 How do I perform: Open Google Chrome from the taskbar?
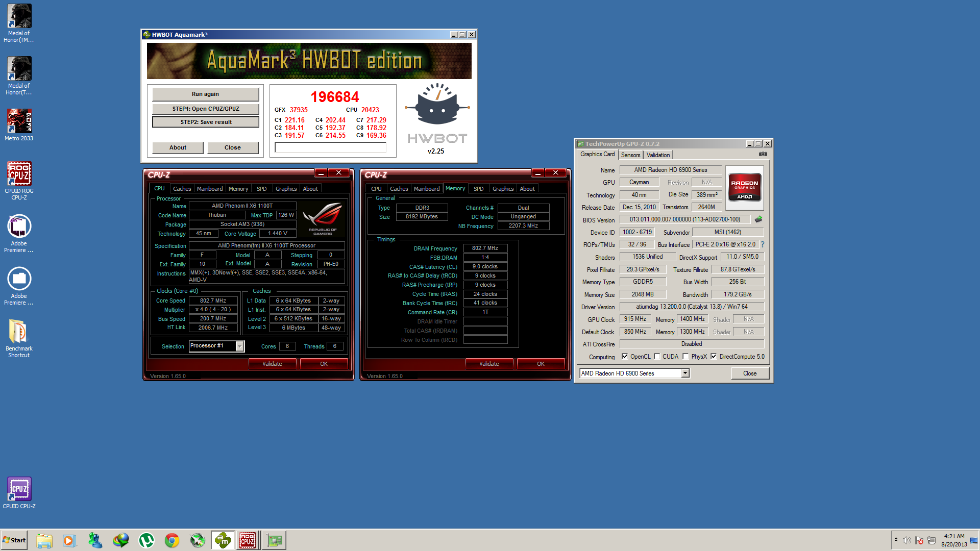172,540
